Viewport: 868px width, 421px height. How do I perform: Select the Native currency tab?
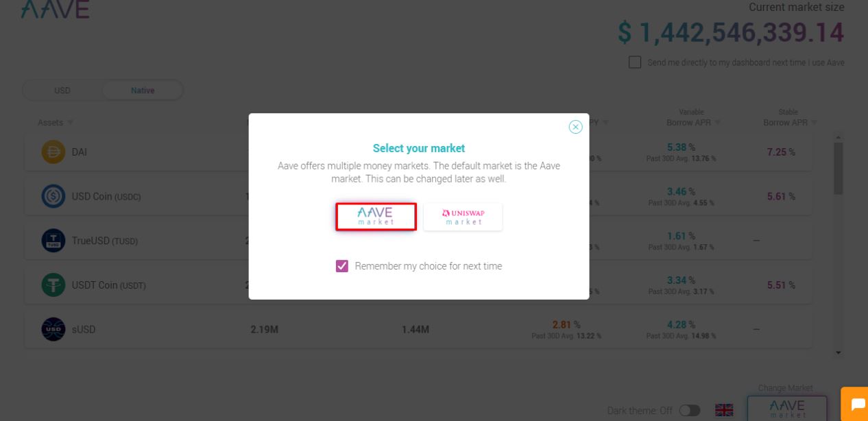coord(143,91)
